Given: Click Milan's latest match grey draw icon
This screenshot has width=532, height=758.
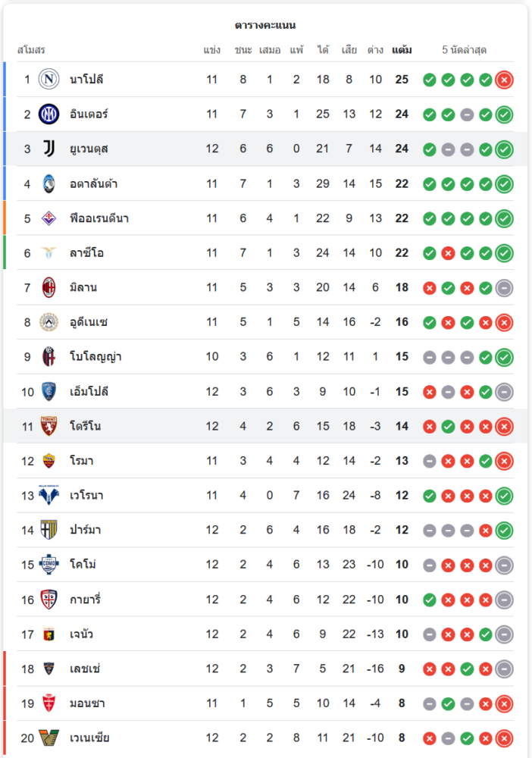Looking at the screenshot, I should tap(504, 287).
